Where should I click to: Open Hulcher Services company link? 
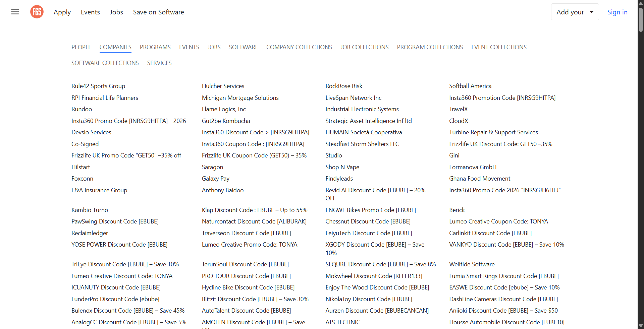click(223, 86)
